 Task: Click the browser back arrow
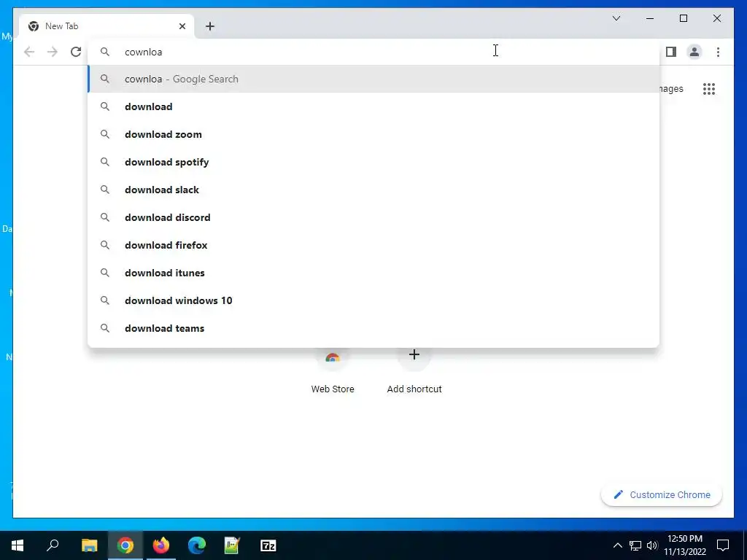pyautogui.click(x=29, y=52)
